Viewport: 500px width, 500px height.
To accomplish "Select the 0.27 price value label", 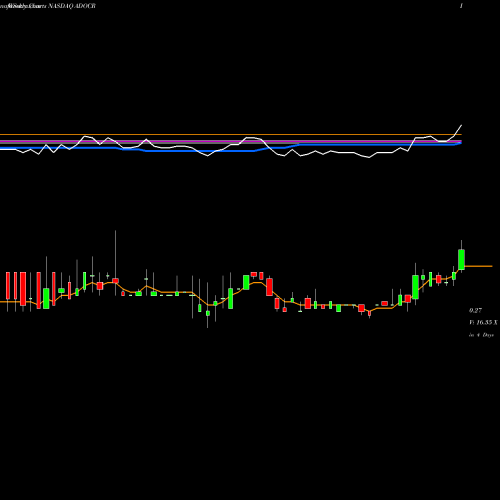I will click(x=475, y=310).
